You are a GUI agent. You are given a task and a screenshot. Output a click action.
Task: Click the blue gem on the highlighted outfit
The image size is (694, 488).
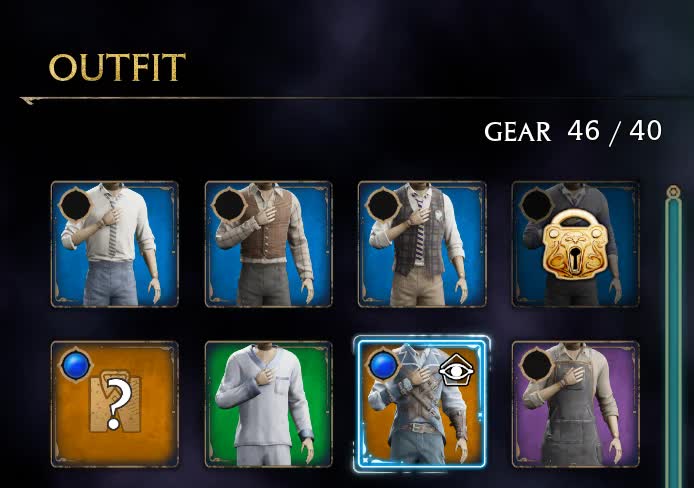[383, 365]
